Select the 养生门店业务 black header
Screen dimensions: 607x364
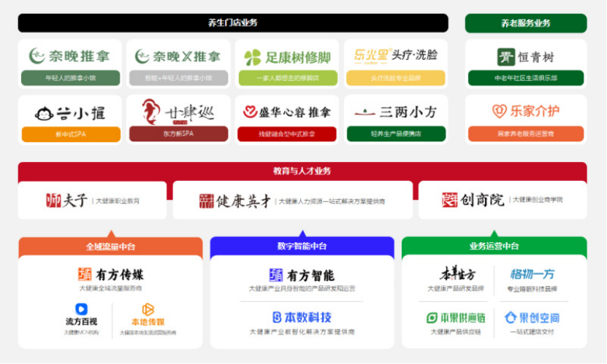tap(233, 23)
